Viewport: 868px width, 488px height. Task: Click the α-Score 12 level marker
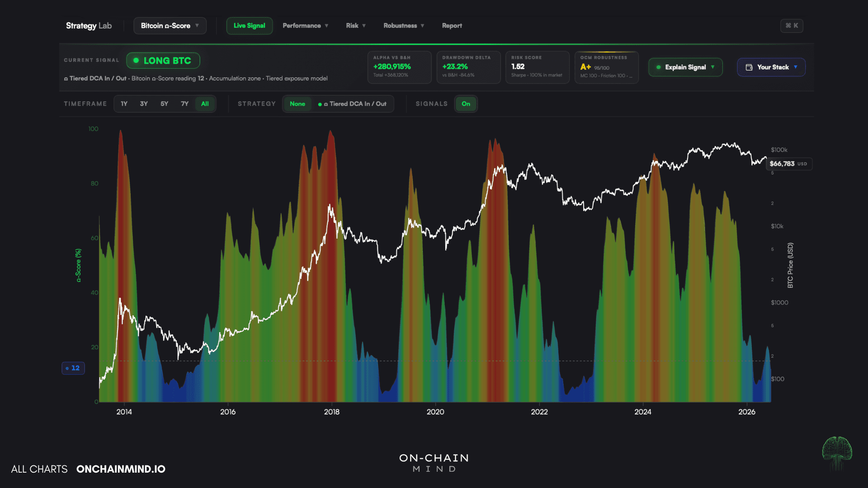(x=73, y=368)
